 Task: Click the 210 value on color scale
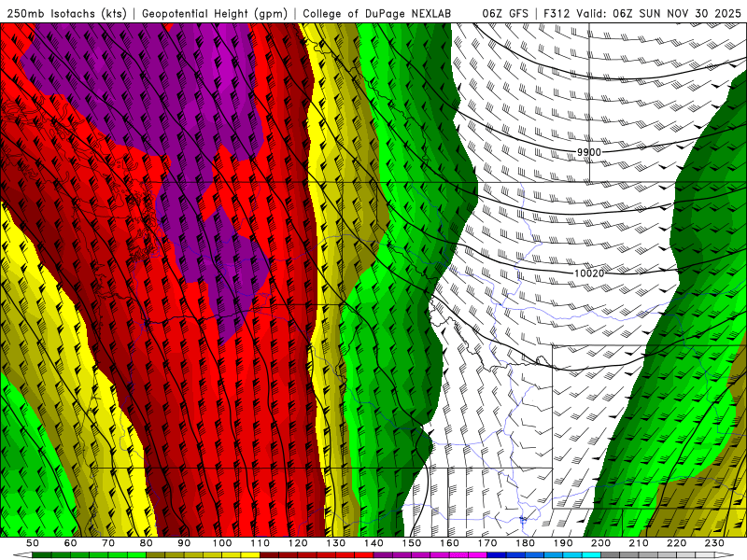click(x=639, y=543)
